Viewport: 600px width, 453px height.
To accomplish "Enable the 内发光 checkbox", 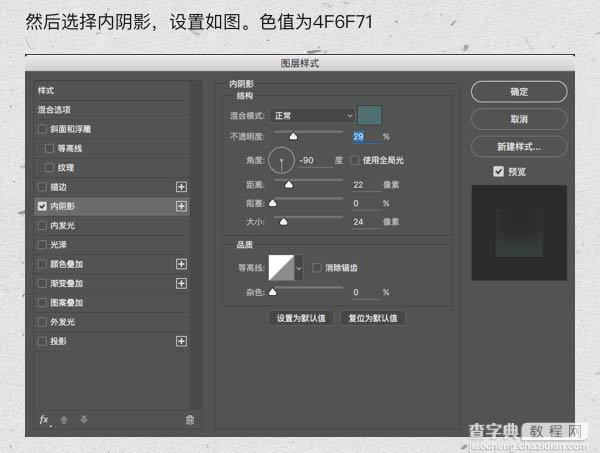I will pyautogui.click(x=42, y=225).
